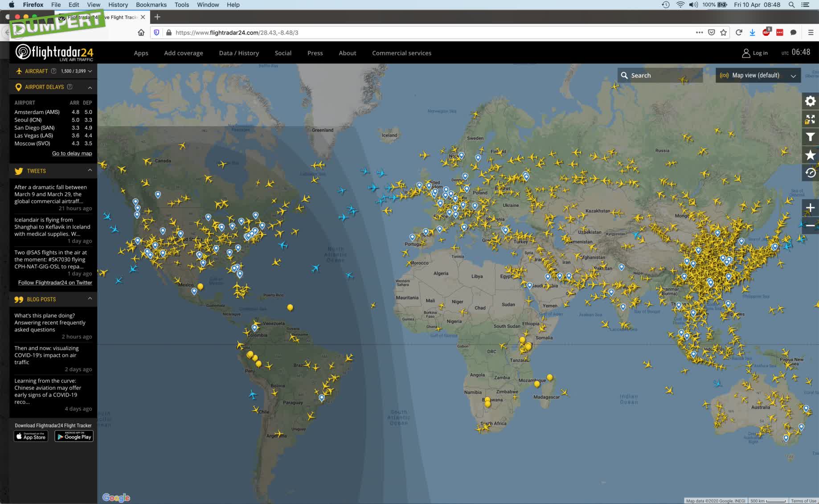Screen dimensions: 819x504
Task: Click the Aircraft help question mark
Action: click(x=53, y=71)
